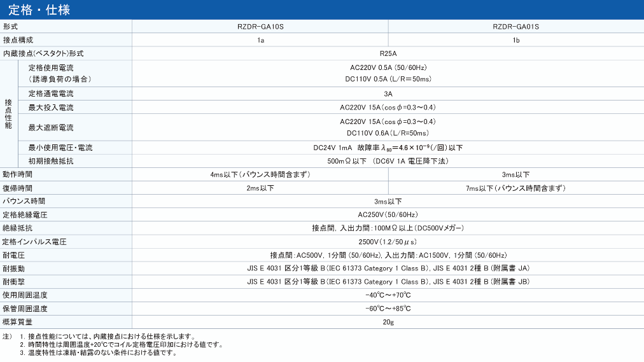Select the 最小使用電圧・電流 label
This screenshot has width=644, height=362.
(x=60, y=148)
